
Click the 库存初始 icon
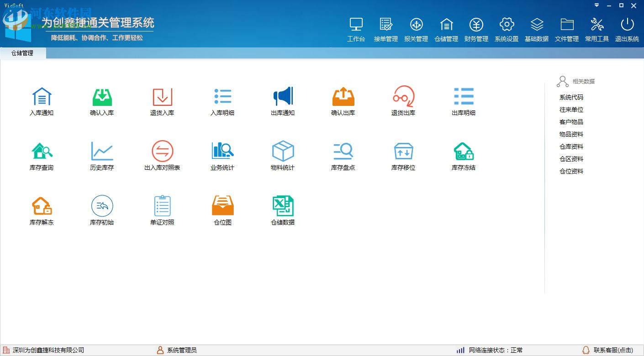coord(102,206)
